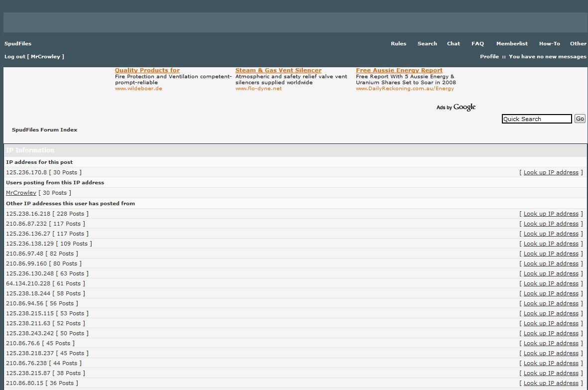
Task: Go to the Chat page
Action: click(x=453, y=44)
